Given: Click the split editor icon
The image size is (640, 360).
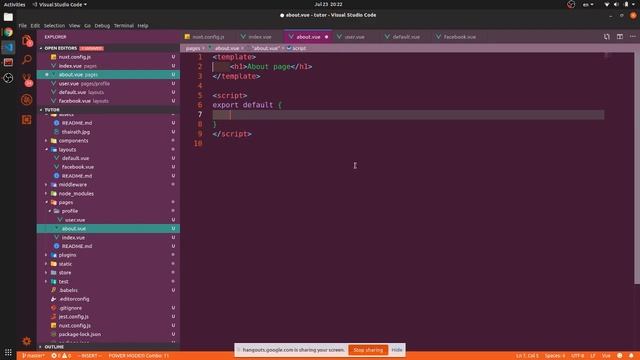Looking at the screenshot, I should pos(620,37).
